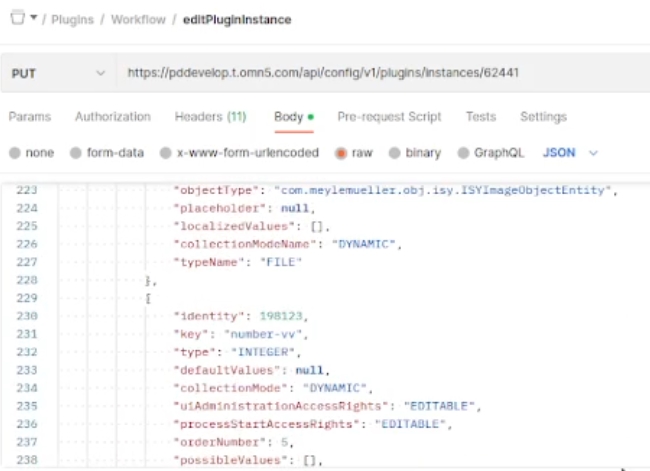Open the request Settings tab
650x471 pixels.
point(543,117)
